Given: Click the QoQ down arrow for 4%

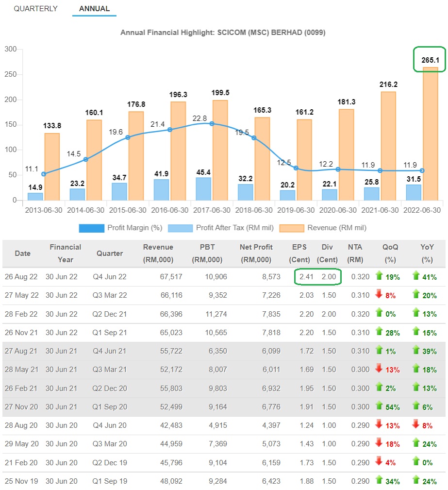Looking at the screenshot, I should [x=379, y=461].
